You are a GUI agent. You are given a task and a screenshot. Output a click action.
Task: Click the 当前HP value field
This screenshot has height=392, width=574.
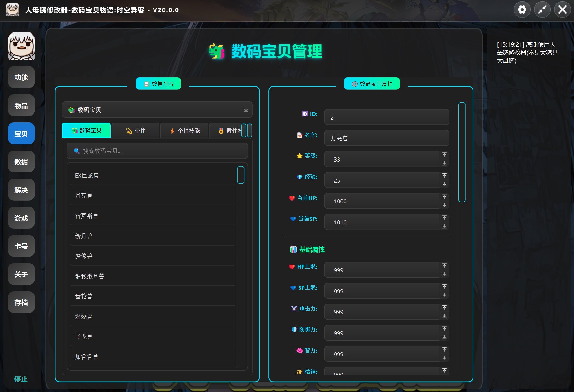[x=381, y=201]
